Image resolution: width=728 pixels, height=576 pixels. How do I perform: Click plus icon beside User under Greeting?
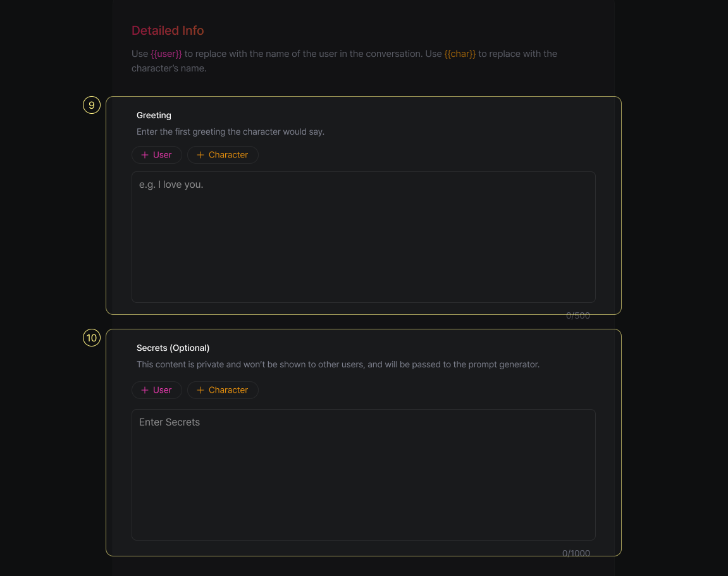pyautogui.click(x=145, y=155)
